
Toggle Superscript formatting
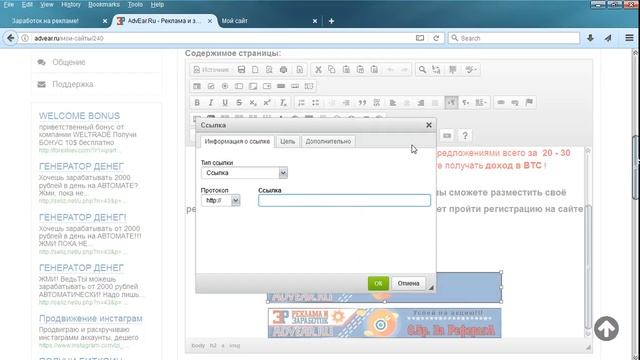(x=267, y=102)
